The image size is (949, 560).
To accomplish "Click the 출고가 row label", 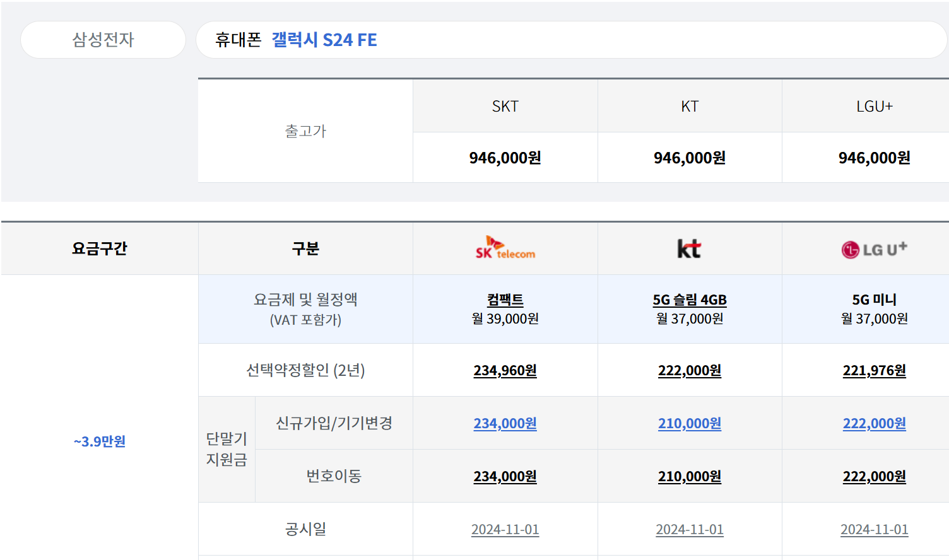I will click(x=305, y=131).
